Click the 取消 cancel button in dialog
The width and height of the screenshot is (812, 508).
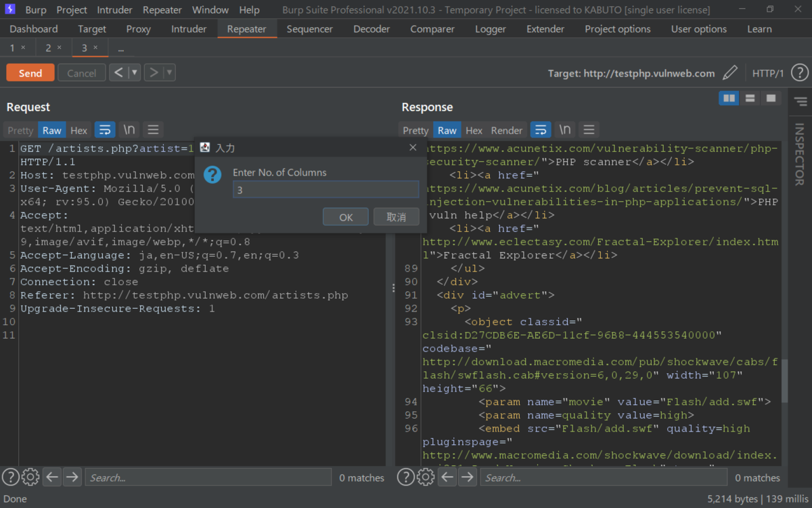click(x=397, y=217)
